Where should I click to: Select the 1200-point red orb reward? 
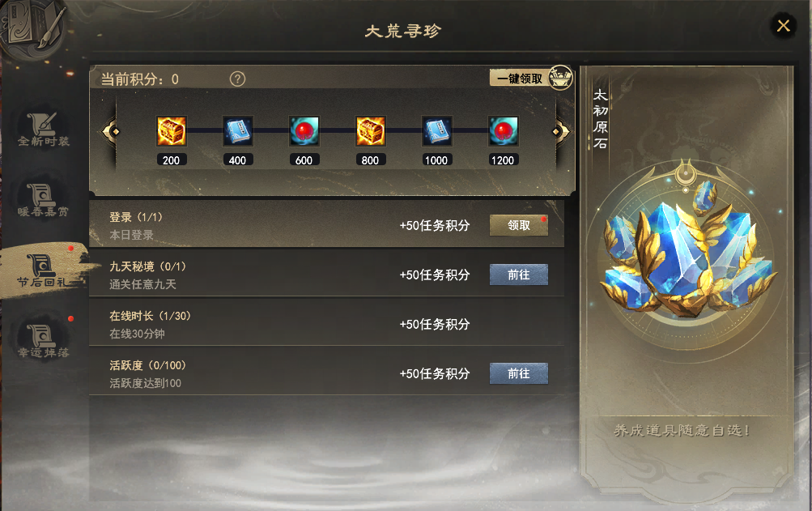(x=503, y=131)
